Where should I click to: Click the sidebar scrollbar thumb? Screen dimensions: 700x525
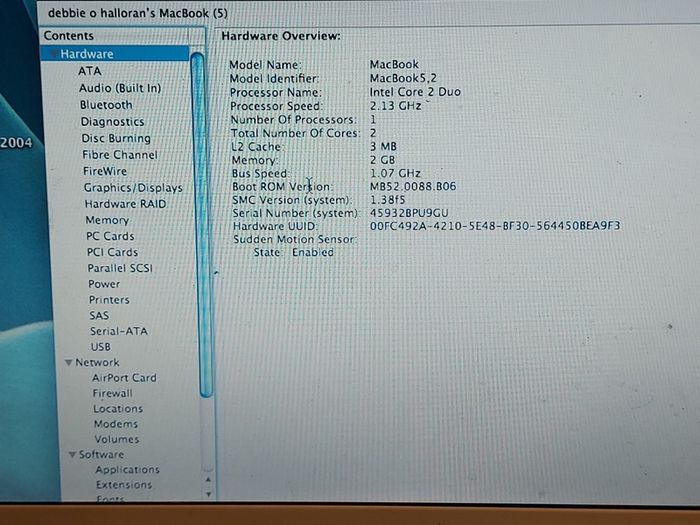click(200, 225)
